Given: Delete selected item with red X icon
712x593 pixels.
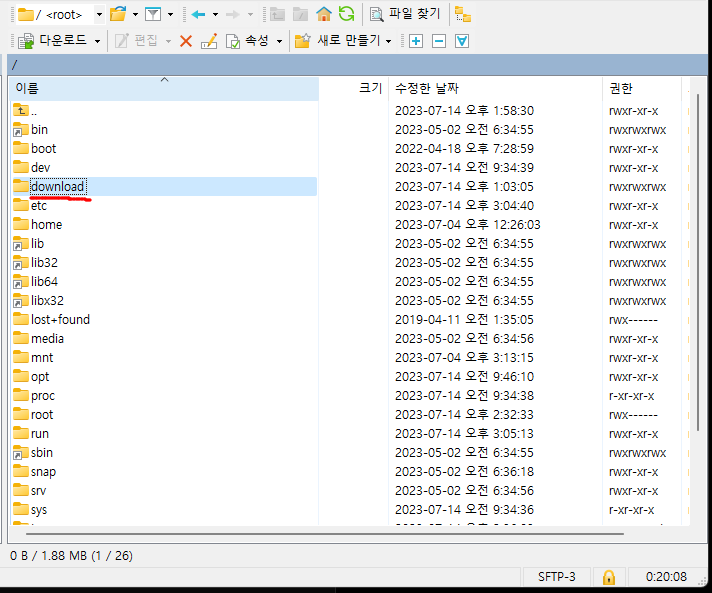Looking at the screenshot, I should tap(186, 41).
